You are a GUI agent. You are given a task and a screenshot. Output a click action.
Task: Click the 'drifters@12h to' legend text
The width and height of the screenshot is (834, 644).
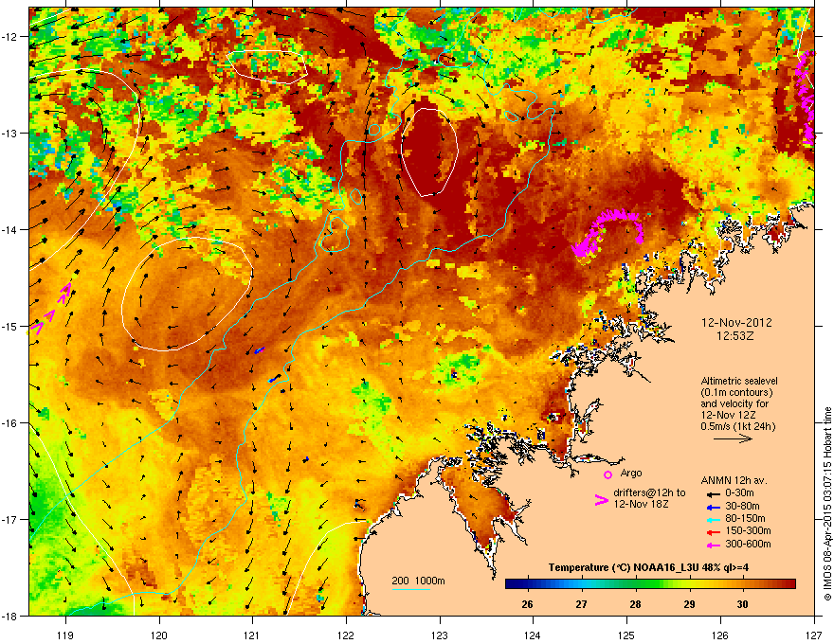(649, 493)
